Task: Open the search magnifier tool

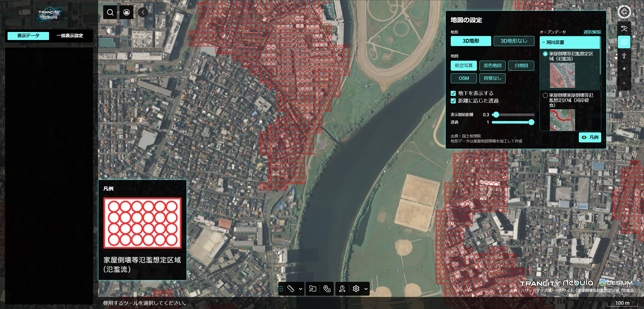Action: pos(110,12)
